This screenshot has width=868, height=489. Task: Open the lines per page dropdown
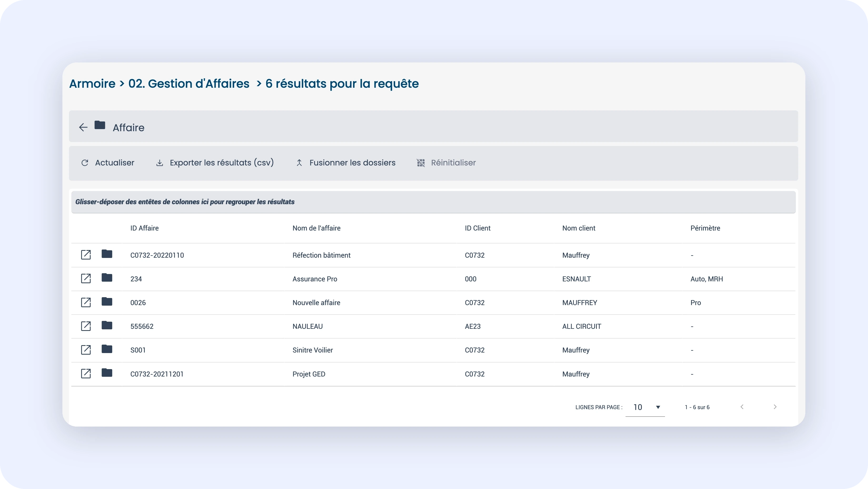645,407
